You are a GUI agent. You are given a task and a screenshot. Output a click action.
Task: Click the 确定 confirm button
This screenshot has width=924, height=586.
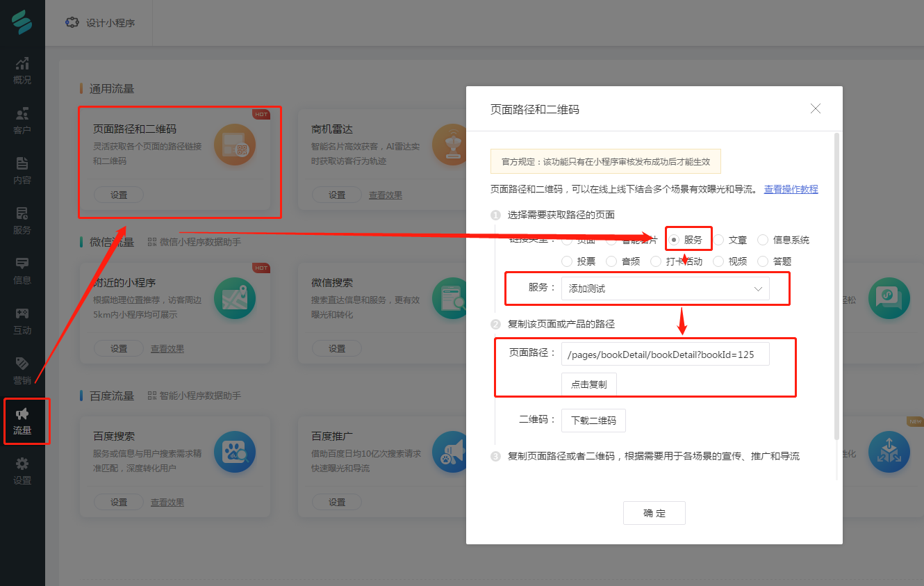[x=654, y=513]
